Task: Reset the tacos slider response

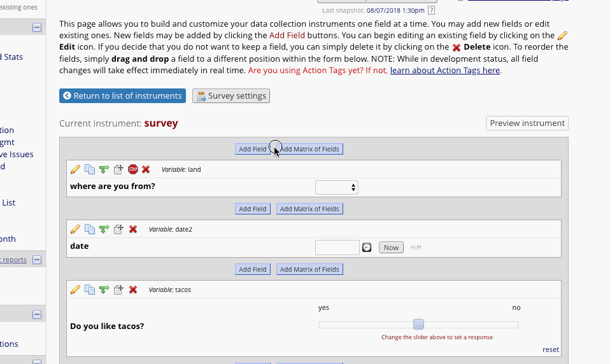Action: [x=551, y=349]
